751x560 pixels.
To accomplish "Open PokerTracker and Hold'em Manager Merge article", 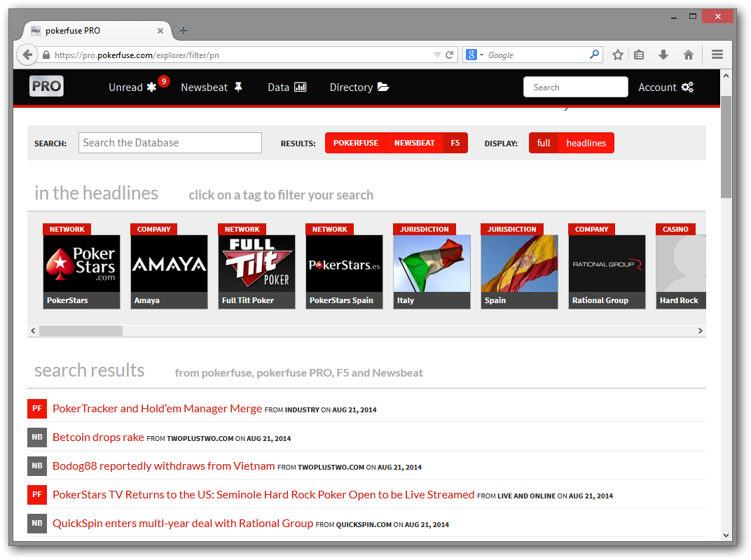I will pyautogui.click(x=157, y=408).
